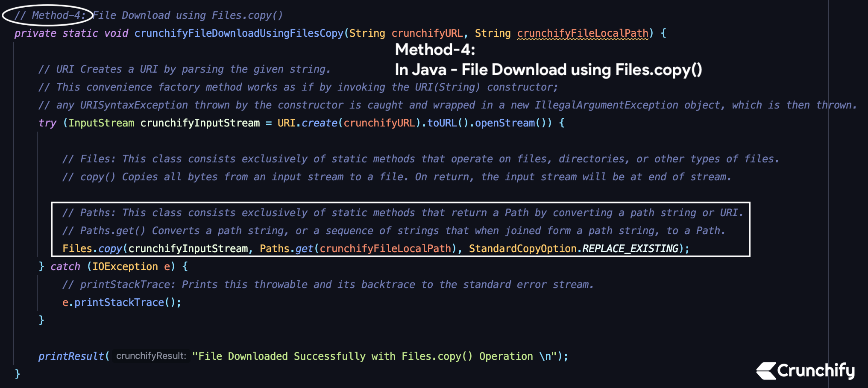Click the Crunchify logo icon

point(766,370)
